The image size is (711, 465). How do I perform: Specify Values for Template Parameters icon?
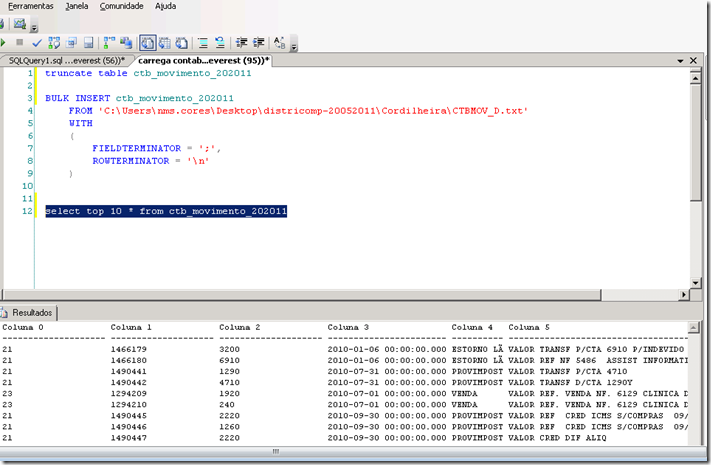(x=280, y=43)
